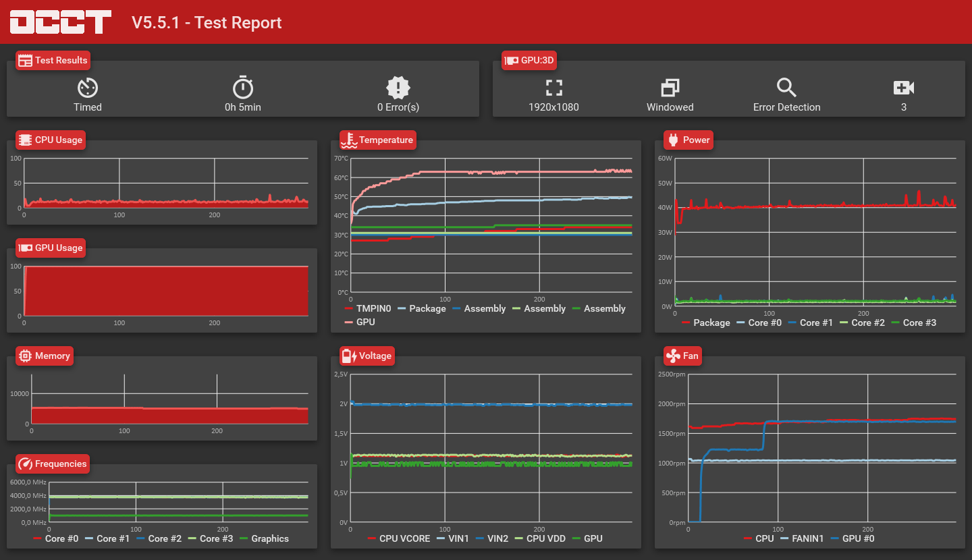972x560 pixels.
Task: Click the Timed stopwatch icon
Action: point(88,88)
